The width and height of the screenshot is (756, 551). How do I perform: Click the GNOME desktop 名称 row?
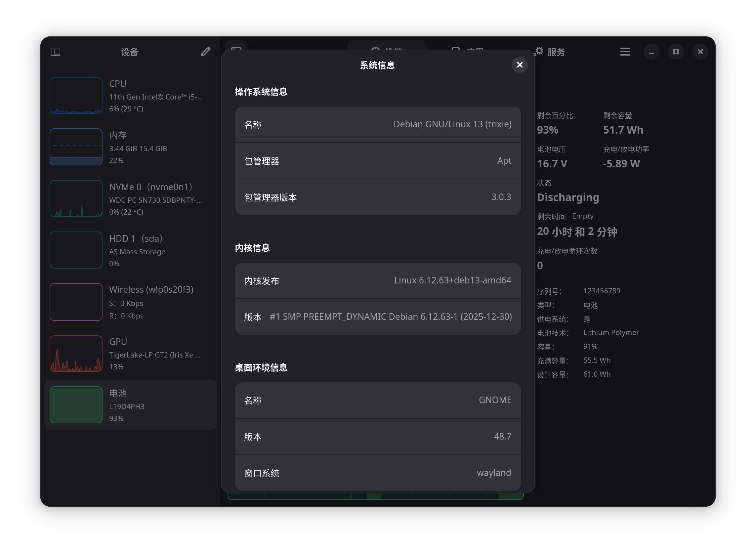377,400
